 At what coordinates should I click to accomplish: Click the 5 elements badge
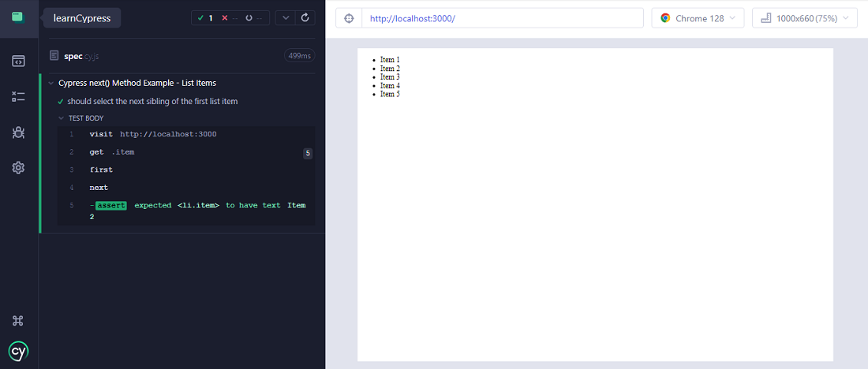pyautogui.click(x=308, y=153)
